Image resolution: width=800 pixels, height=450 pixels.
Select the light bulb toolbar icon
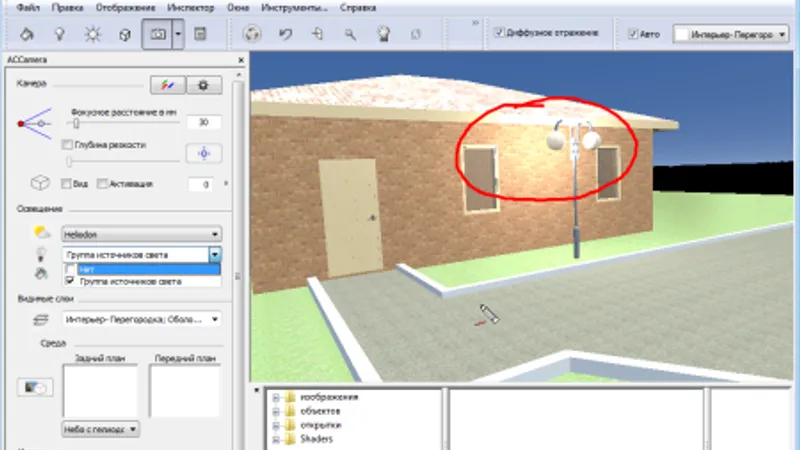tap(60, 34)
